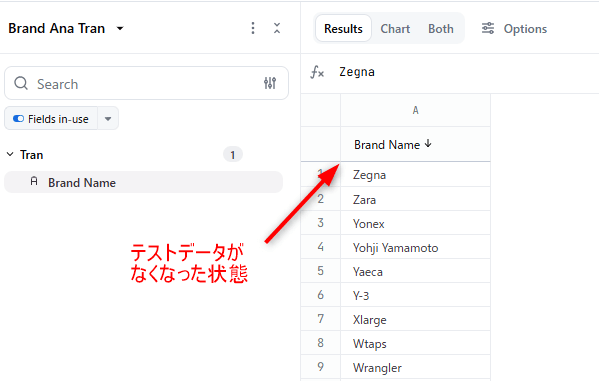
Task: Open the Brand Ana Tran dropdown arrow
Action: pyautogui.click(x=120, y=28)
